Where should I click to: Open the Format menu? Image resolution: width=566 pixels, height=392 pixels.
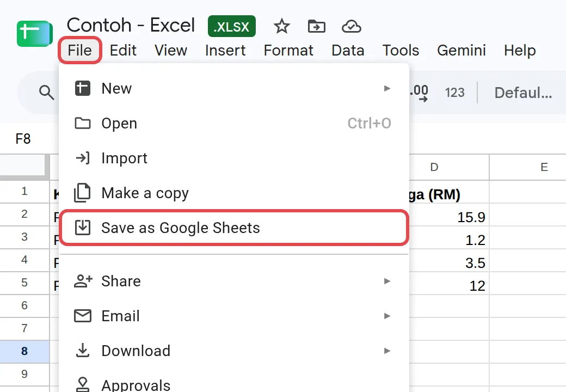coord(288,51)
